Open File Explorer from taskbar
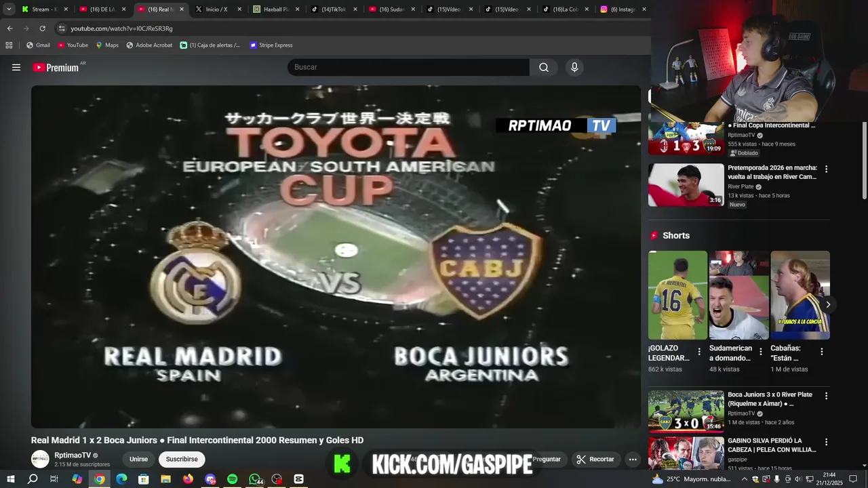Screen dimensions: 868x488 point(165,479)
